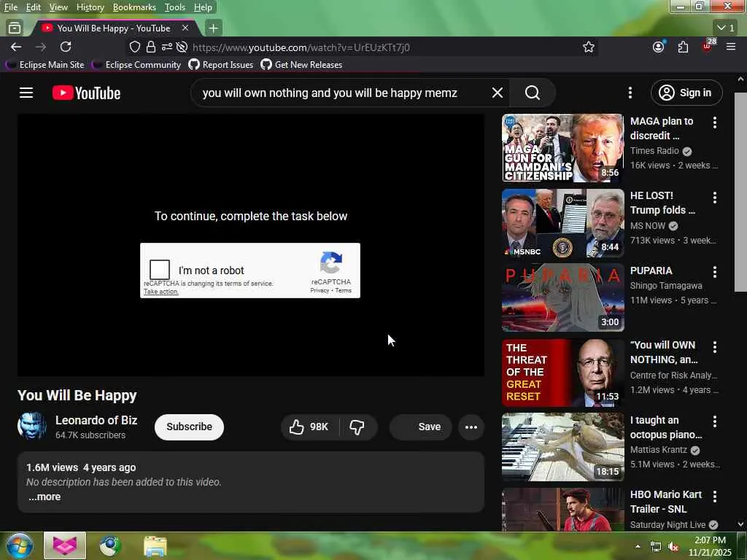This screenshot has width=747, height=560.
Task: Close the You Will Be Happy tab
Action: [185, 28]
